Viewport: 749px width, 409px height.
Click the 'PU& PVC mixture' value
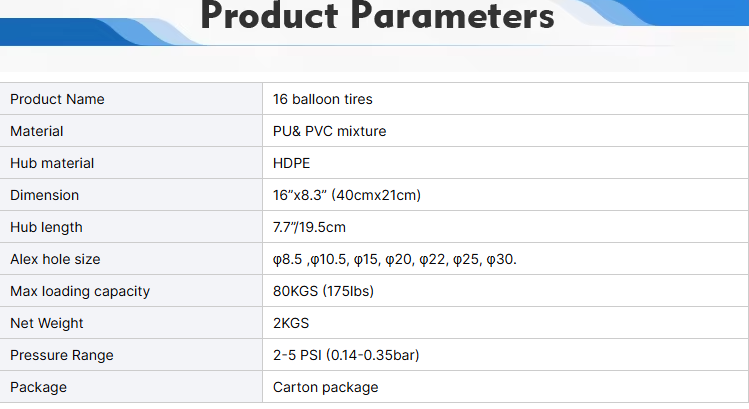[329, 131]
